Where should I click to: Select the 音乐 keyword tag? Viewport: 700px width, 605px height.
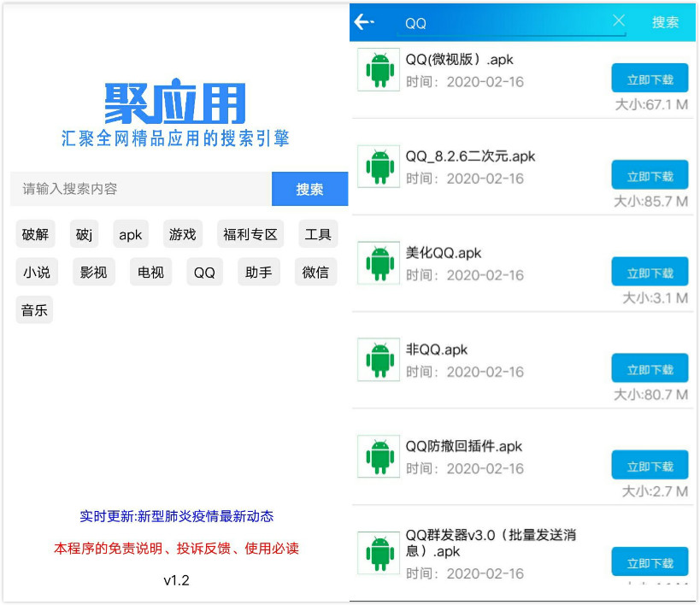pyautogui.click(x=34, y=310)
